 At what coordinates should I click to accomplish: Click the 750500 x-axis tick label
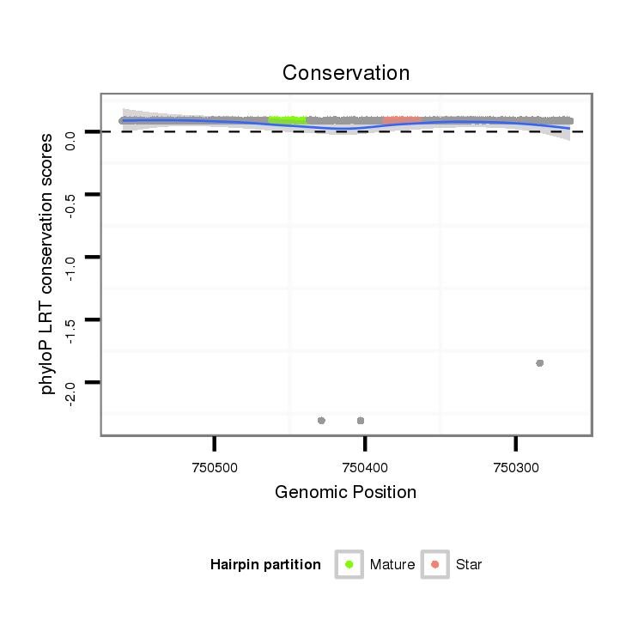coord(215,469)
